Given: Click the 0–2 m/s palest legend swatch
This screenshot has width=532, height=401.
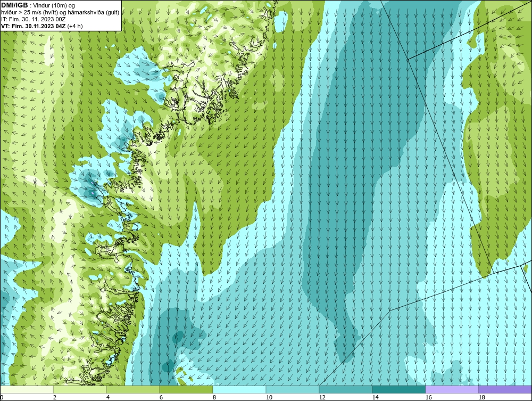Looking at the screenshot, I should [x=27, y=389].
